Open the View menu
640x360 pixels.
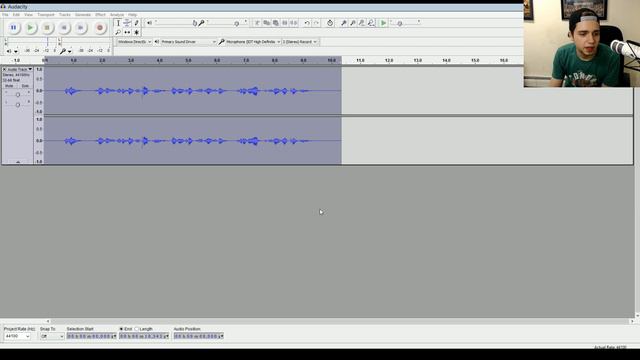tap(29, 15)
